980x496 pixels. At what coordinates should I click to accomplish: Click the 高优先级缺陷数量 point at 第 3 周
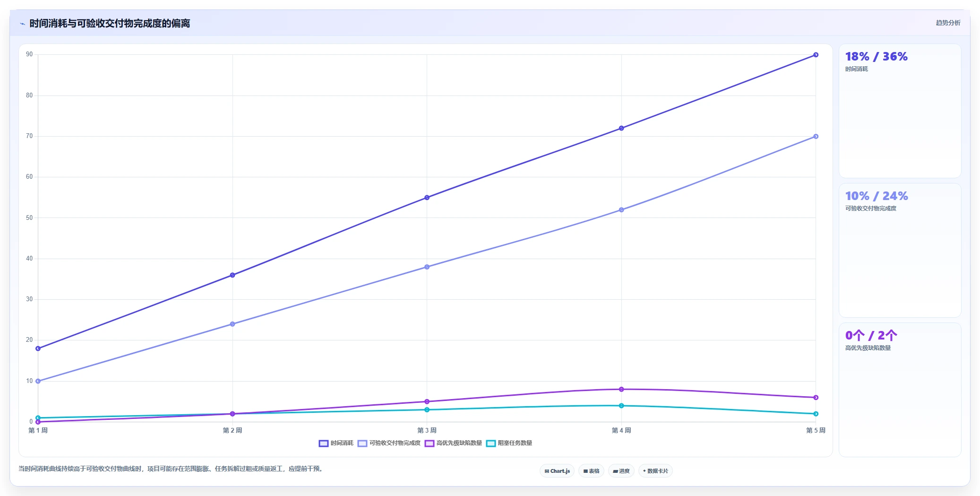pyautogui.click(x=427, y=401)
